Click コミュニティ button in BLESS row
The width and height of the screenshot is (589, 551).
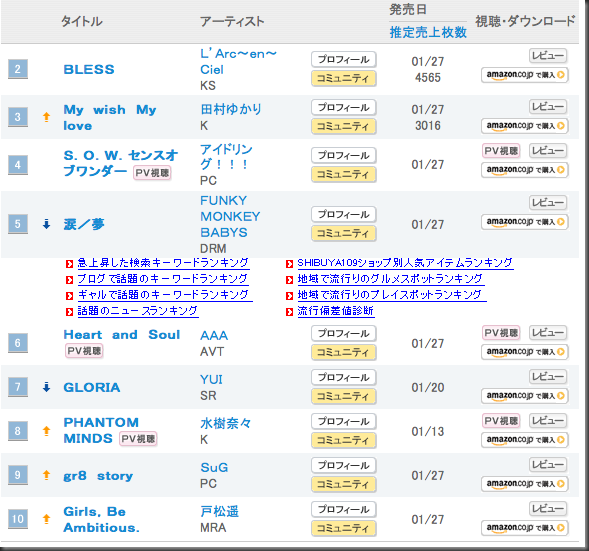(x=344, y=78)
